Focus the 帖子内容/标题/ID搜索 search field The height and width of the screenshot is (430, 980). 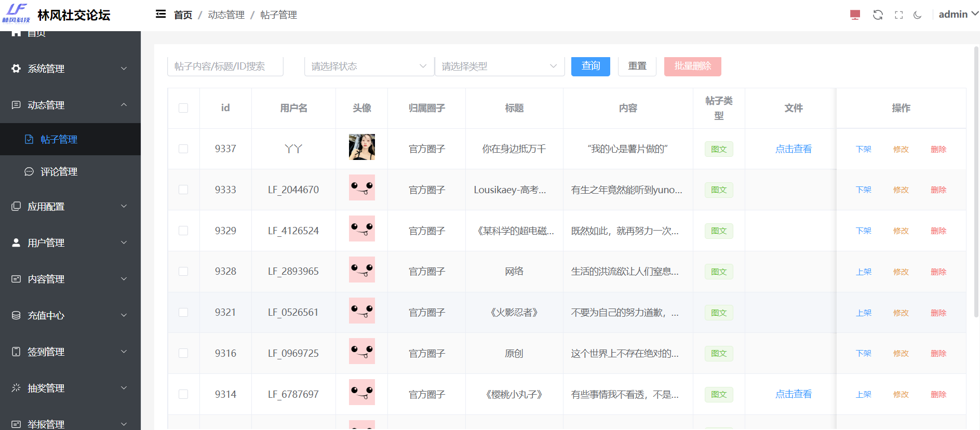[225, 66]
